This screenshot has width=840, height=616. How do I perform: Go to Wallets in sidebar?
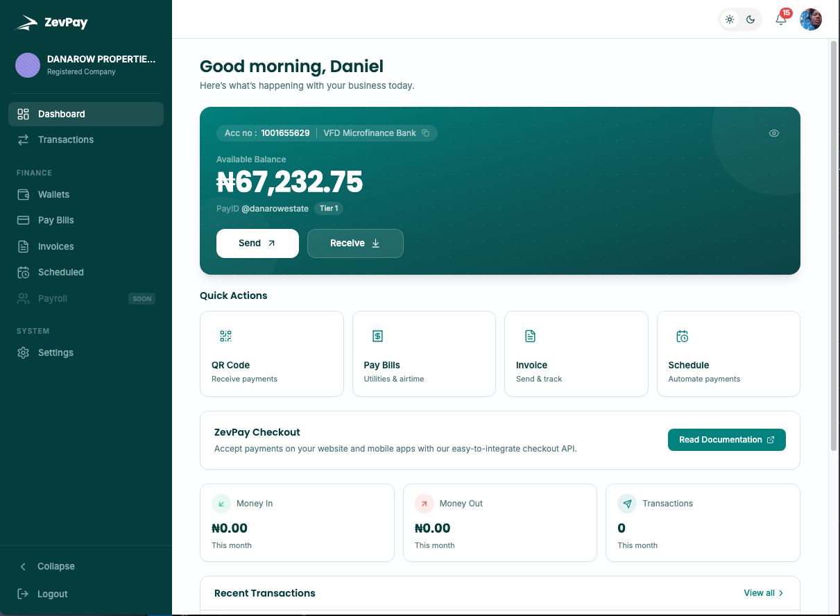[x=86, y=194]
